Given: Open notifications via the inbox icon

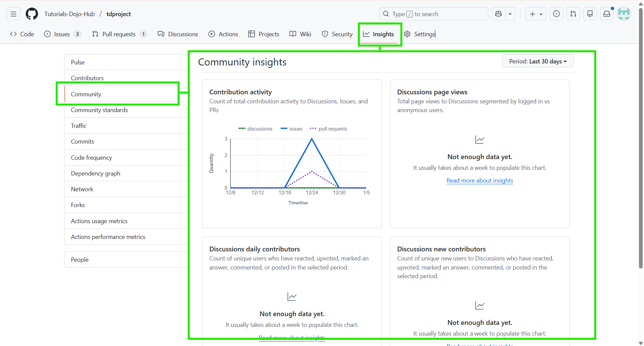Looking at the screenshot, I should pyautogui.click(x=607, y=14).
